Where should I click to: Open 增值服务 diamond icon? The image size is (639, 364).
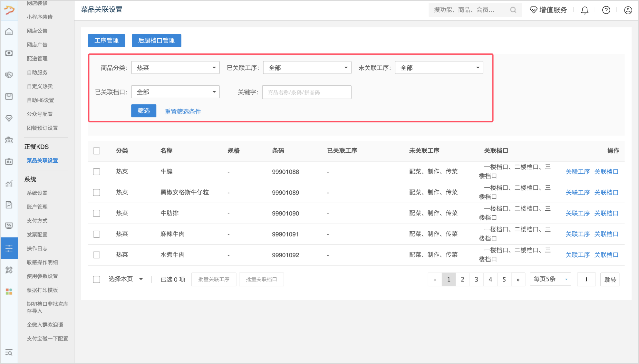click(533, 10)
